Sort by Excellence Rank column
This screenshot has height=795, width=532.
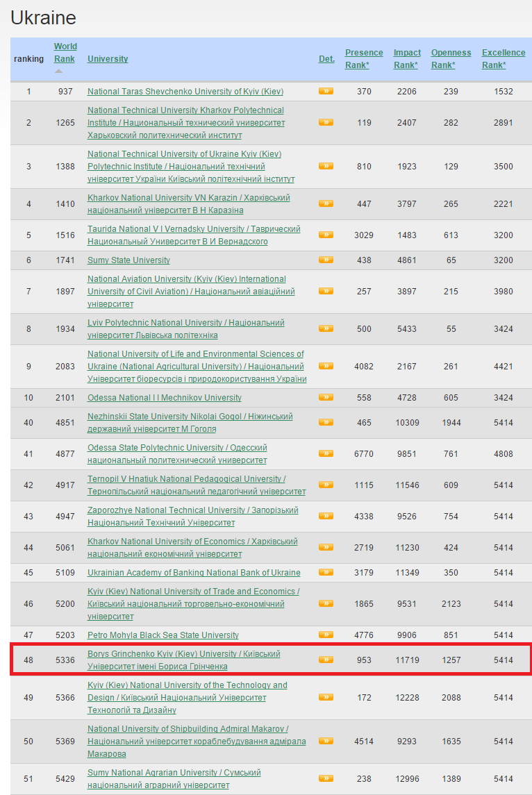pyautogui.click(x=503, y=59)
